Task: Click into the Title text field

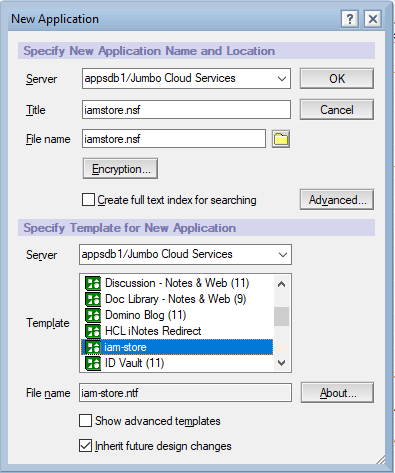Action: pyautogui.click(x=186, y=110)
